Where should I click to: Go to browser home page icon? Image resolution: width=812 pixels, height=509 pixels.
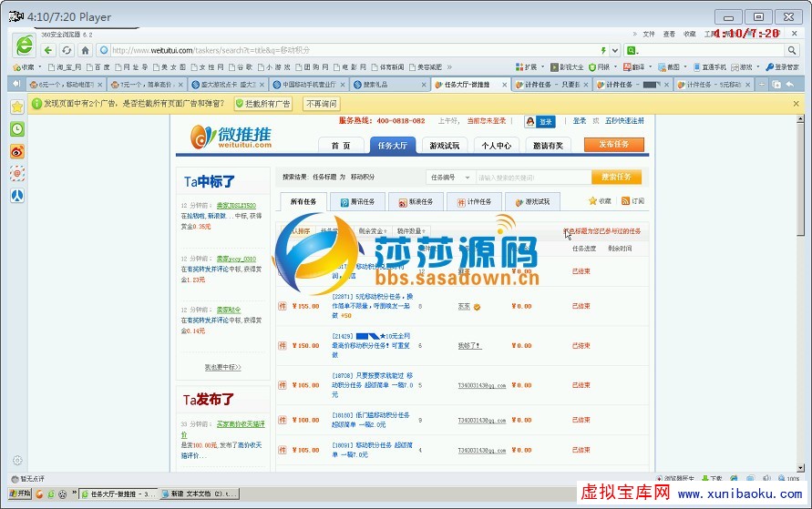tap(85, 50)
